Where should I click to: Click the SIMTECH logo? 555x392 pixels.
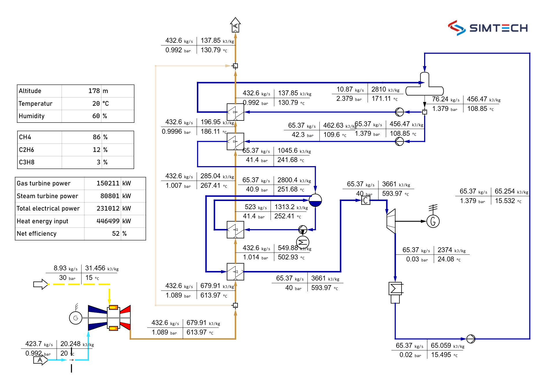point(488,28)
